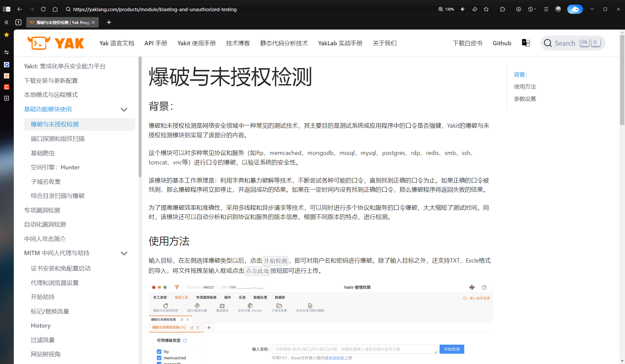Open YakLab 实战手册 in navbar

pos(340,43)
